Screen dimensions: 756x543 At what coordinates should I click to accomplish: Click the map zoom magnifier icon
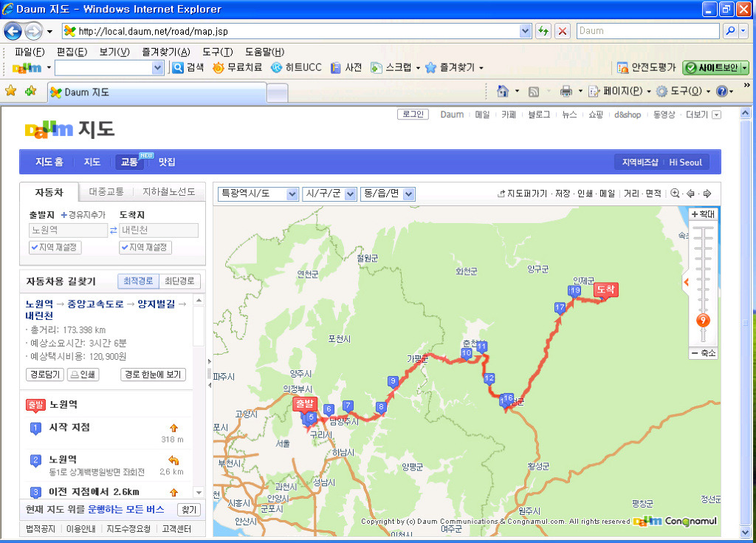point(675,194)
